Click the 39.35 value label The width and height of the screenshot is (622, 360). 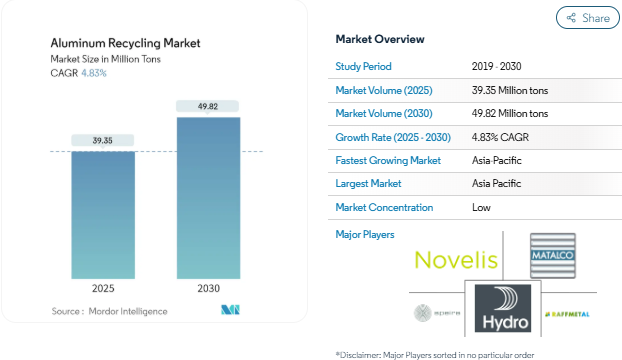click(102, 140)
